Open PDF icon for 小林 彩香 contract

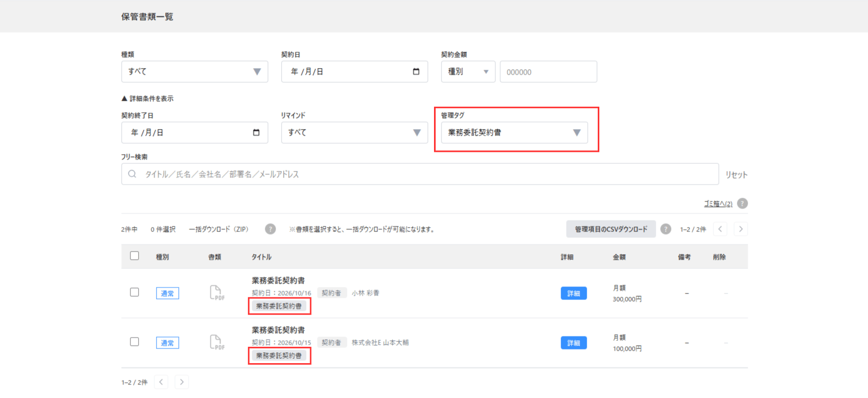click(x=216, y=293)
